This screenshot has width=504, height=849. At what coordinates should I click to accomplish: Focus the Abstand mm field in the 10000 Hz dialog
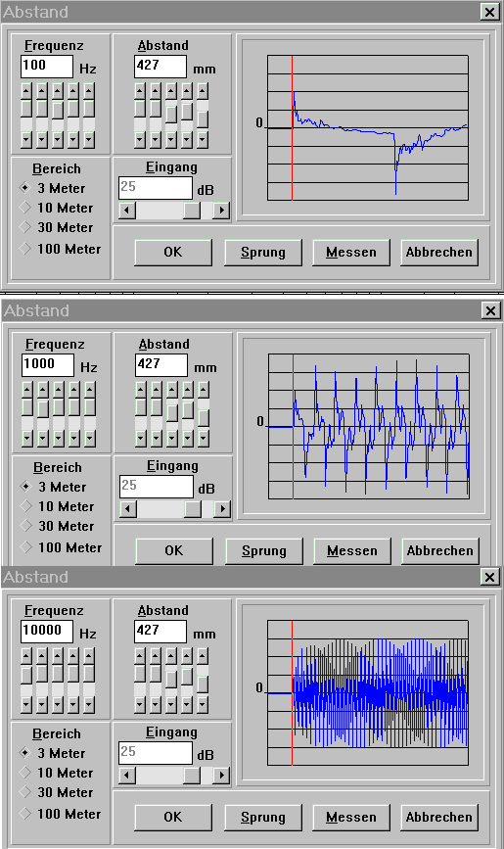160,632
